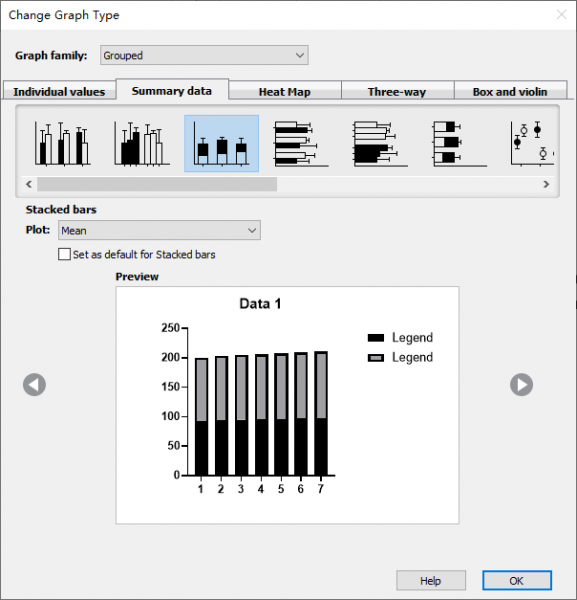Switch to Individual values tab
The height and width of the screenshot is (600, 577).
coord(59,91)
